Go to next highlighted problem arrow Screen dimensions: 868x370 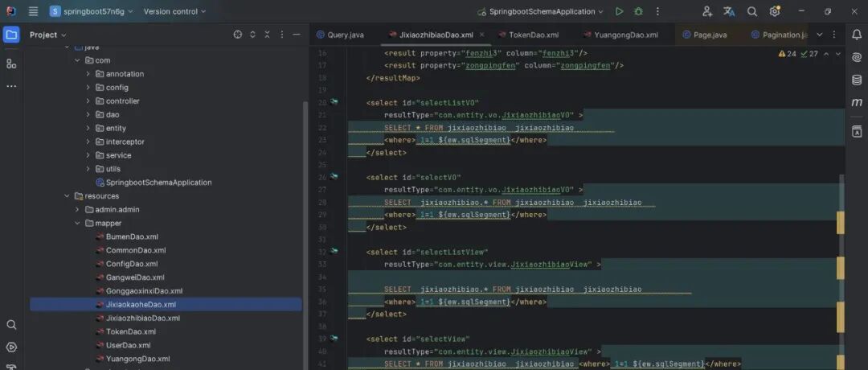(x=838, y=54)
